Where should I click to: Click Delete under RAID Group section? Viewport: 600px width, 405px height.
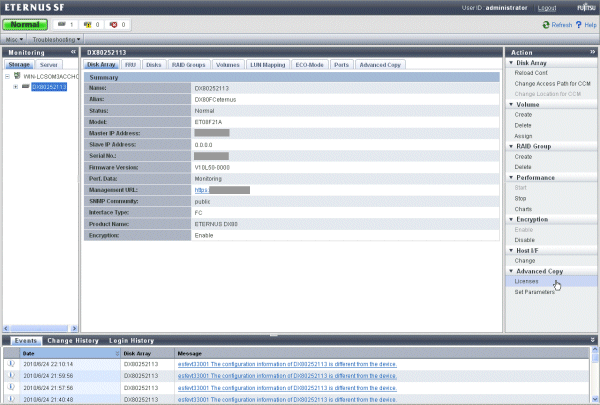(x=523, y=167)
